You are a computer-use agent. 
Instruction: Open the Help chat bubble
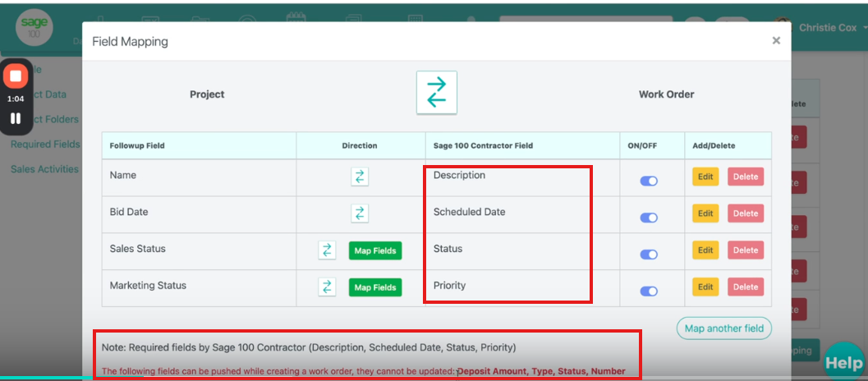tap(844, 363)
